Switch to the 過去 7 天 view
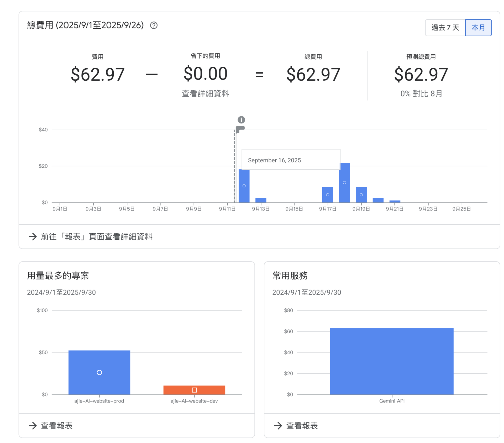This screenshot has width=504, height=443. click(x=445, y=27)
